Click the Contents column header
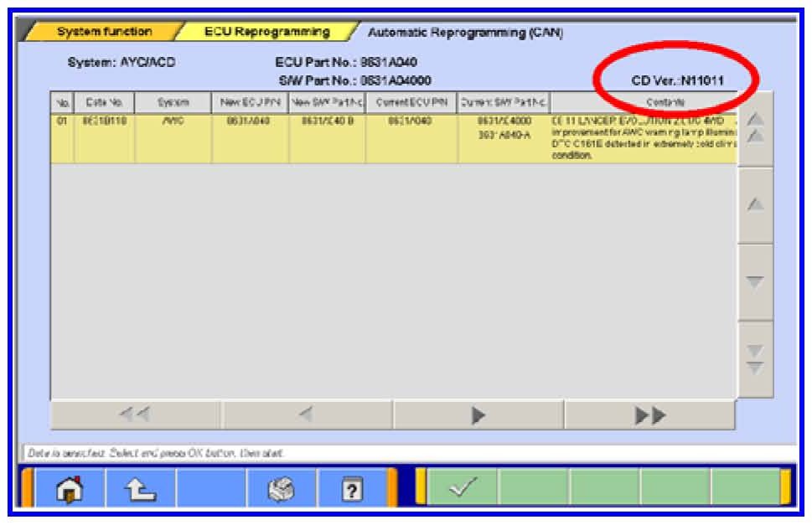The width and height of the screenshot is (812, 530). pos(644,102)
